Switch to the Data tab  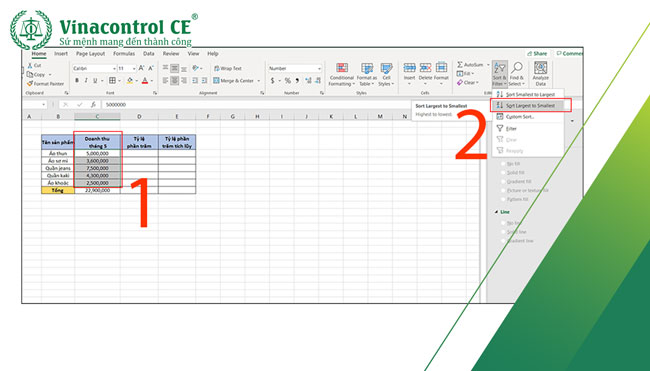pos(148,54)
